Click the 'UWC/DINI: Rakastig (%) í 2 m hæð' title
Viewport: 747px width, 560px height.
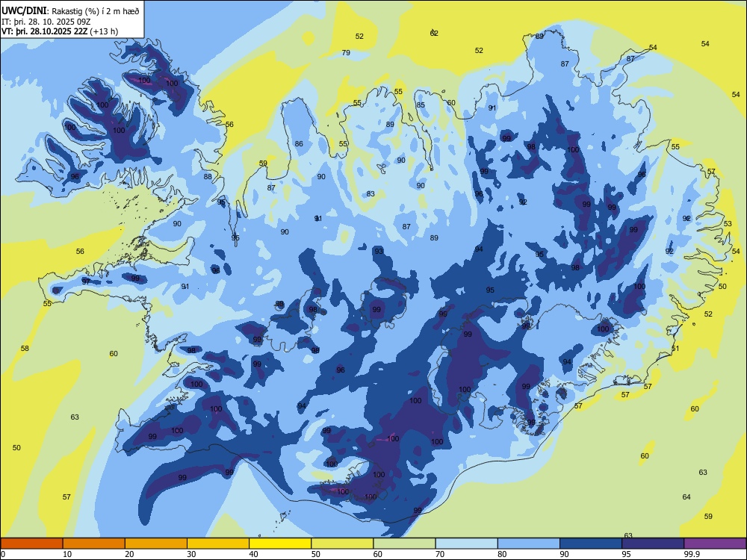pyautogui.click(x=70, y=11)
